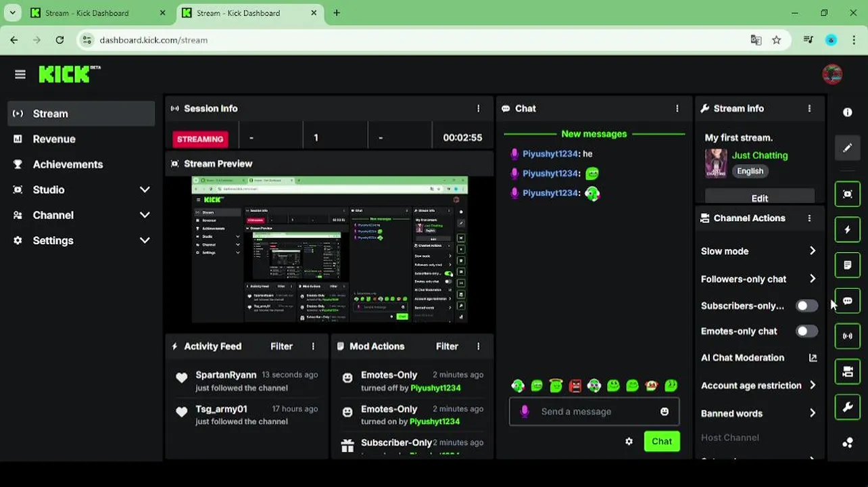Open Achievements in the sidebar
Image resolution: width=868 pixels, height=487 pixels.
(x=81, y=164)
